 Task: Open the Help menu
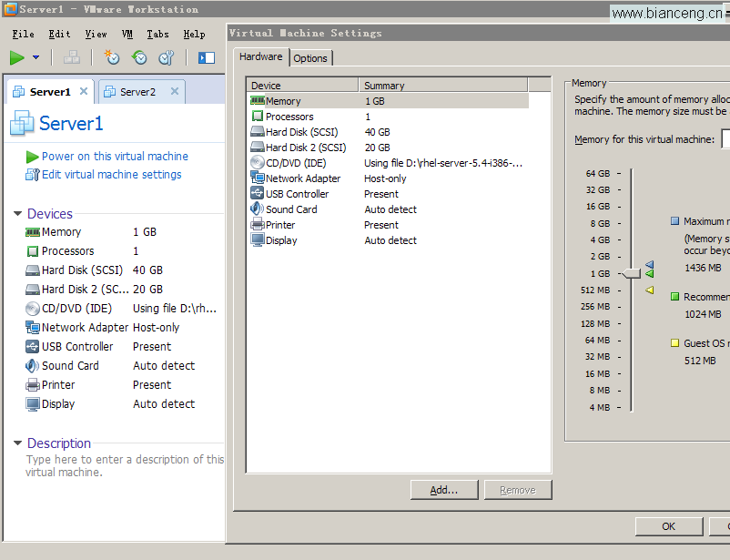pos(194,34)
